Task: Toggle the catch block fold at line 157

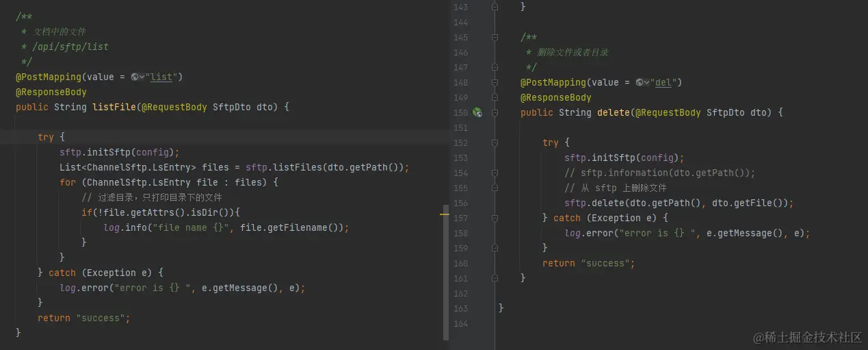Action: pos(495,218)
